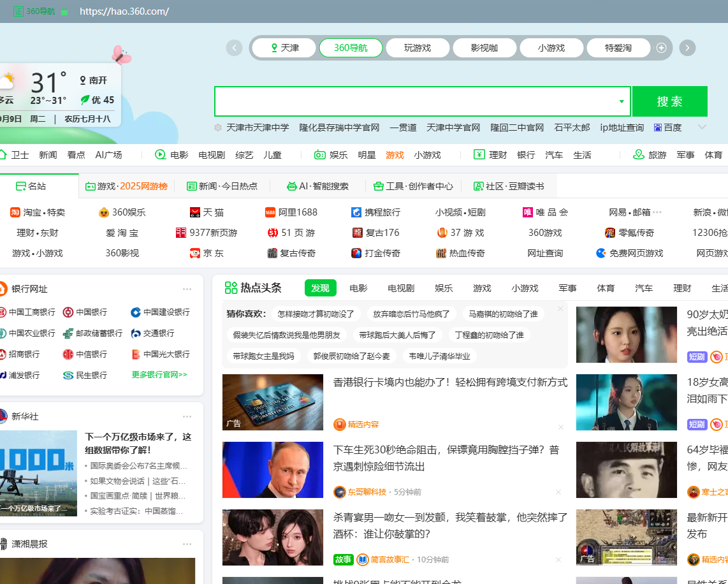Image resolution: width=728 pixels, height=584 pixels.
Task: Click hot search 天津市天津中学
Action: (258, 128)
